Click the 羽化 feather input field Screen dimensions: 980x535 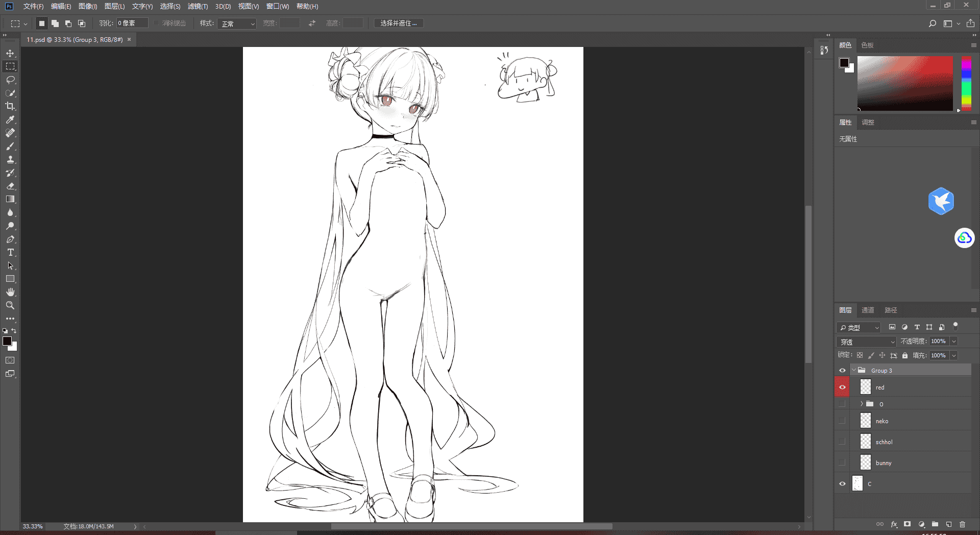[x=132, y=23]
